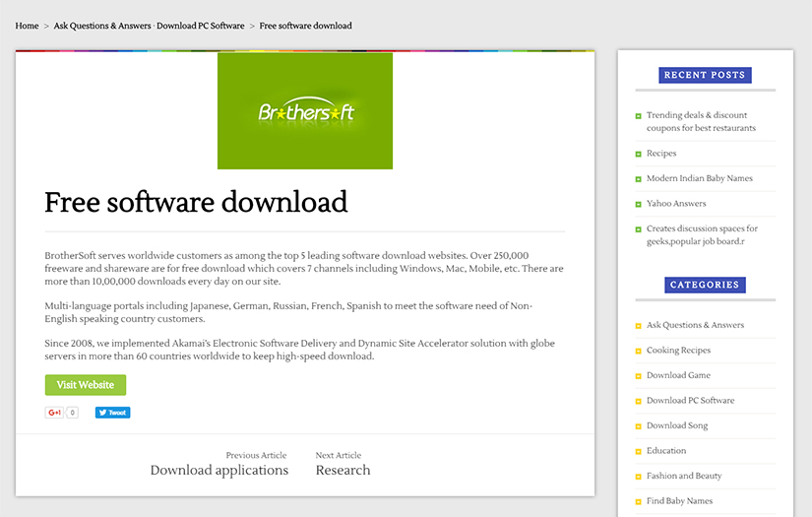The height and width of the screenshot is (517, 812).
Task: Click green bullet beside Yahoo Answers
Action: point(638,204)
